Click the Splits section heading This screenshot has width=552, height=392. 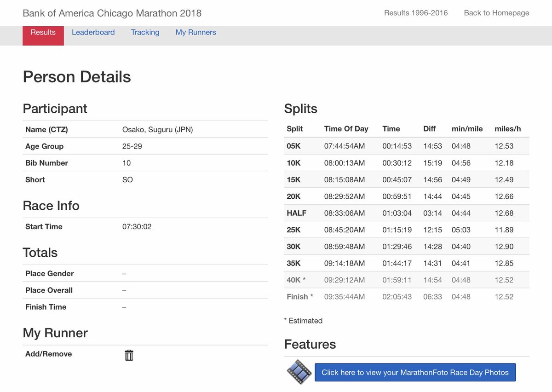tap(301, 109)
